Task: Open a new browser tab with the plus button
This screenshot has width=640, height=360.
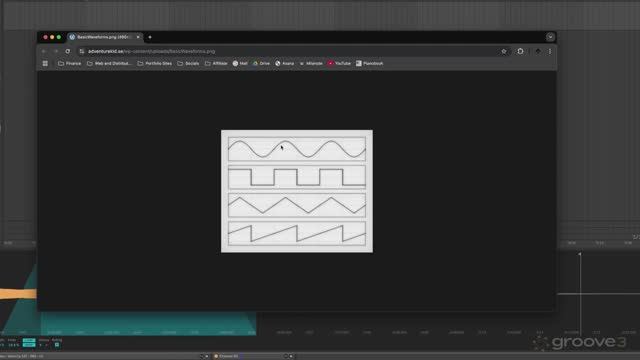Action: coord(150,37)
